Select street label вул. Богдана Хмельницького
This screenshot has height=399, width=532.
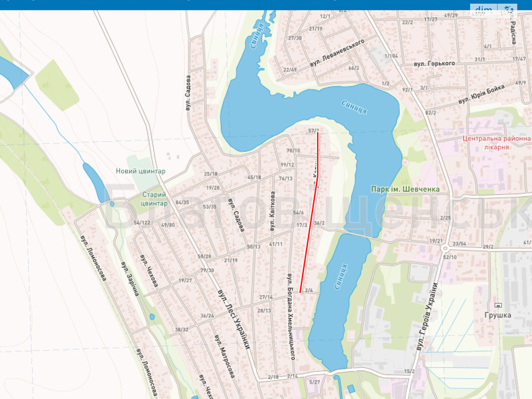[291, 317]
